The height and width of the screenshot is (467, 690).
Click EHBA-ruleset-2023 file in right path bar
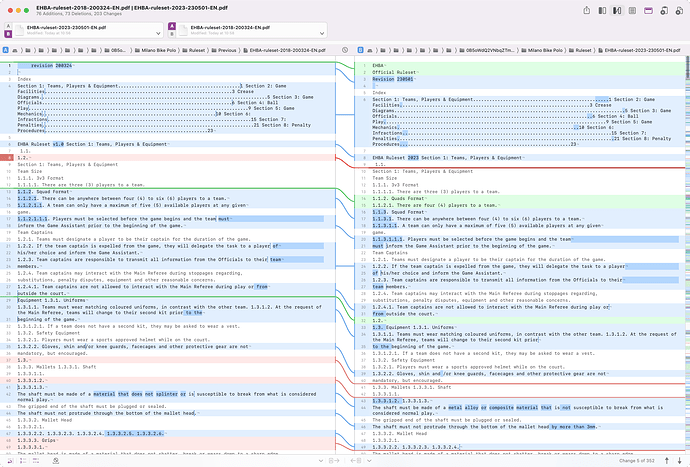click(x=639, y=50)
